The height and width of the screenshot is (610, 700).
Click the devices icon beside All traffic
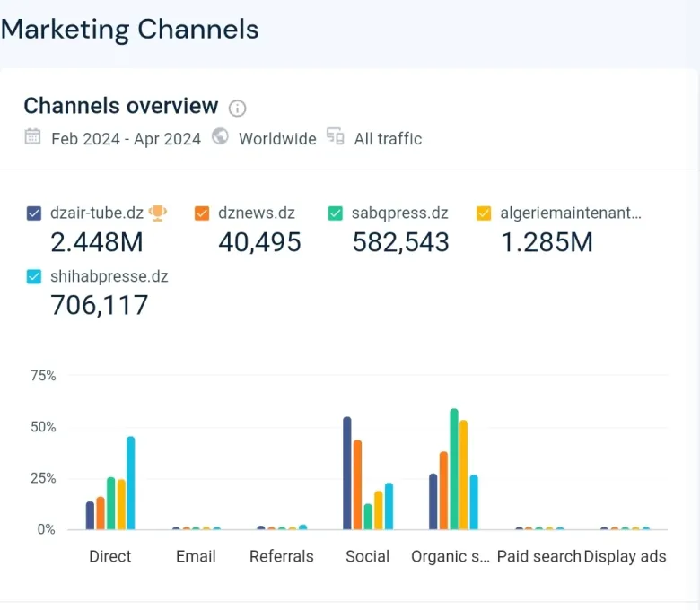click(336, 136)
